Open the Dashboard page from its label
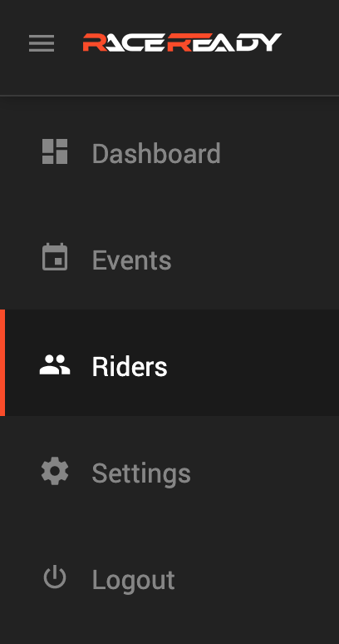The width and height of the screenshot is (339, 644). [x=156, y=153]
